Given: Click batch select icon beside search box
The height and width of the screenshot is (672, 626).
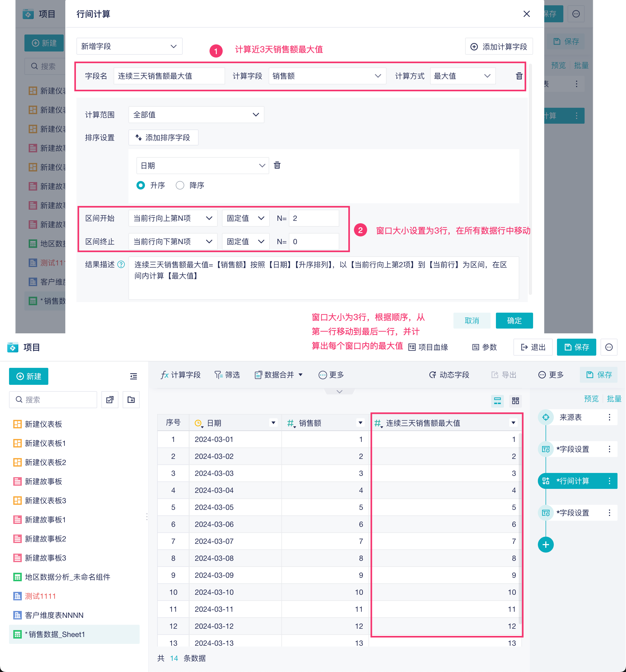Looking at the screenshot, I should click(110, 400).
